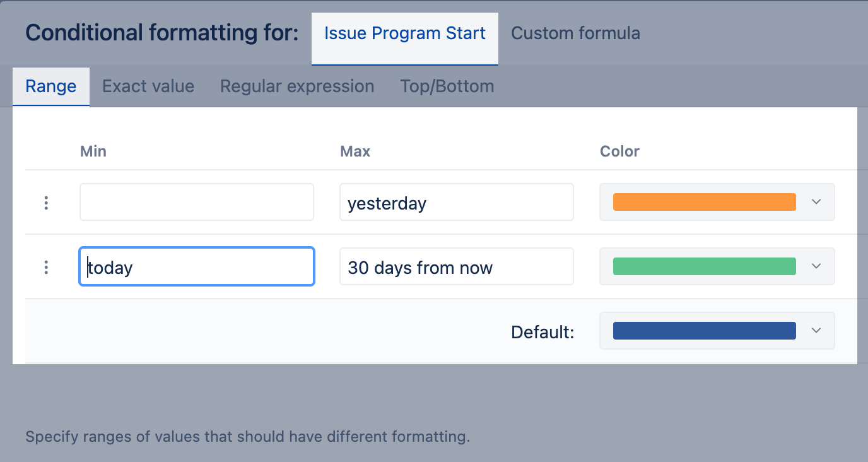868x462 pixels.
Task: Click the orange color swatch
Action: [x=704, y=202]
